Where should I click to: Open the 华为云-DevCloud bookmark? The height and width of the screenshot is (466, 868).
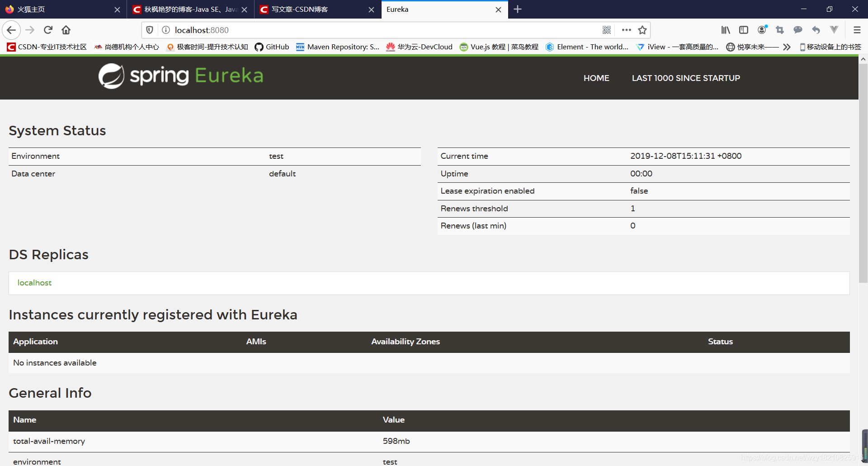419,47
